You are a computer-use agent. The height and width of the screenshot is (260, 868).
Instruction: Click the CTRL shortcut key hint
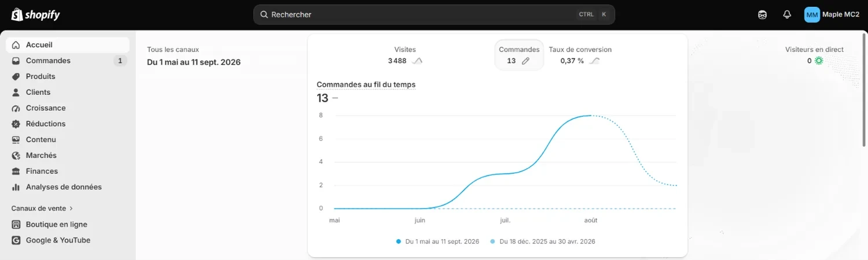pyautogui.click(x=586, y=14)
